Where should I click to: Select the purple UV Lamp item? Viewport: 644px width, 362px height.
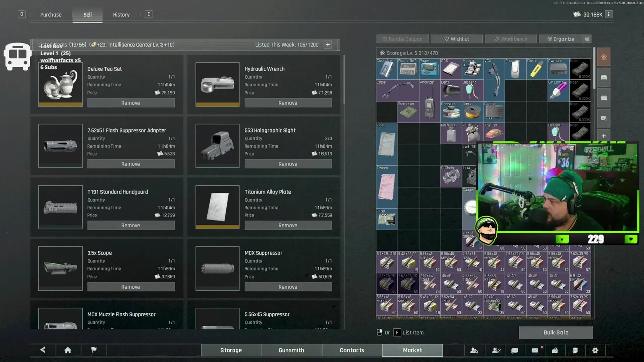coord(557,90)
